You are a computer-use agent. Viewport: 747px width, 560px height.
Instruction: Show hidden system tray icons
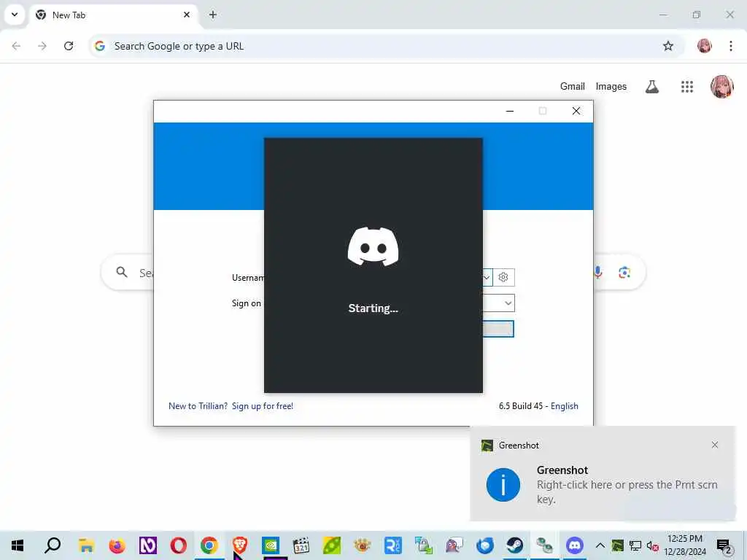tap(600, 545)
